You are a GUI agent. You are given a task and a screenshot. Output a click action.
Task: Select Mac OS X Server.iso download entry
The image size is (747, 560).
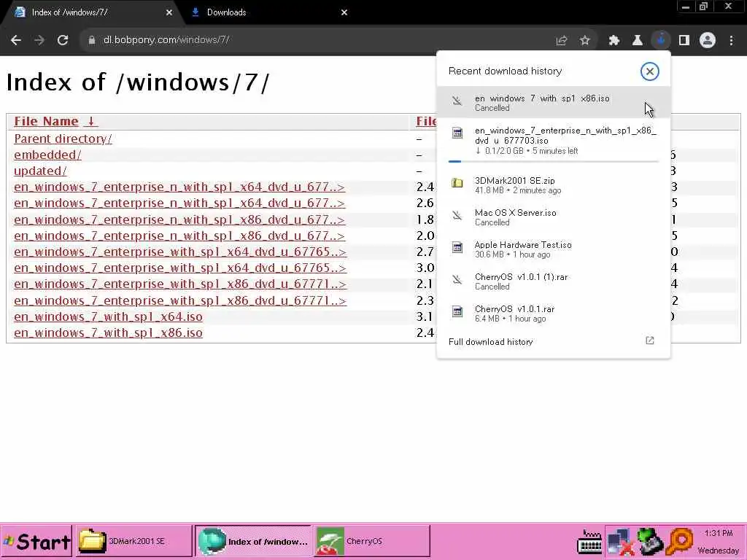[553, 217]
